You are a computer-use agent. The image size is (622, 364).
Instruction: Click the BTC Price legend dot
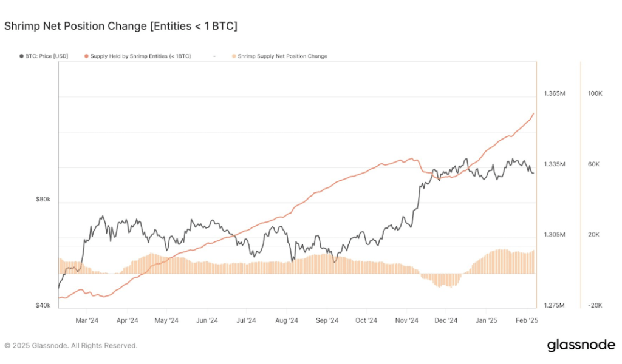point(21,56)
